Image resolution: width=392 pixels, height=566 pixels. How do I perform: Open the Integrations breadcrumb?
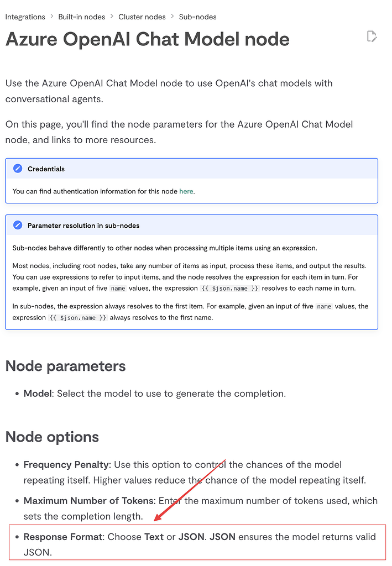pos(25,17)
